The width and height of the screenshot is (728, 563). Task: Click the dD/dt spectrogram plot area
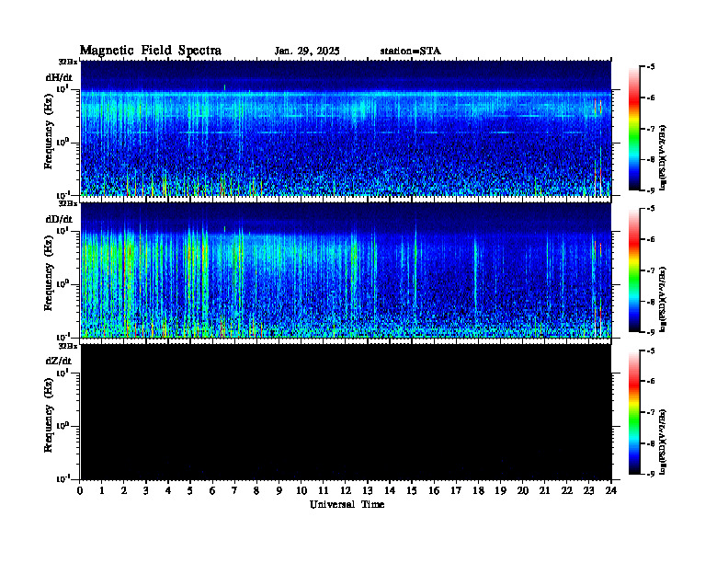346,270
